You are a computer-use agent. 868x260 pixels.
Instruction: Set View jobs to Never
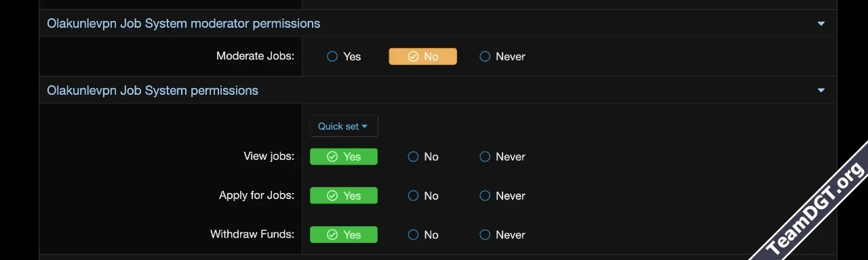coord(502,157)
